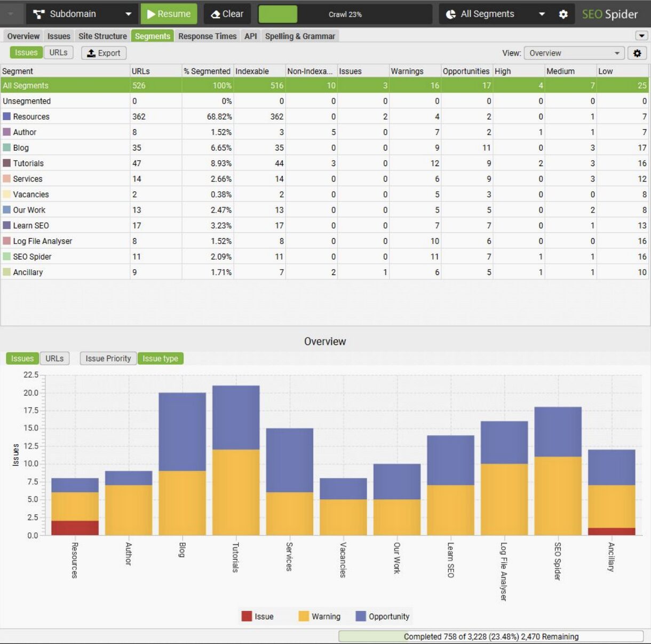The width and height of the screenshot is (651, 644).
Task: Select the Unsegmented row
Action: [x=324, y=101]
